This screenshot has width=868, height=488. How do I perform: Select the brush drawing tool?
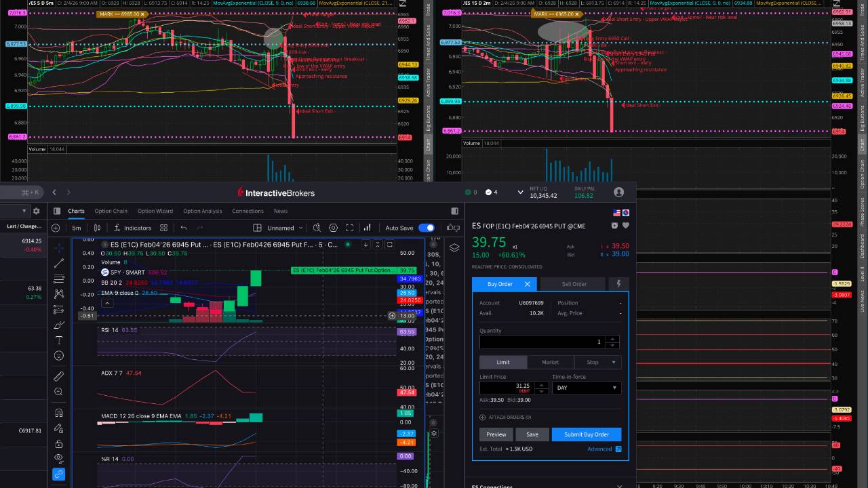(59, 325)
